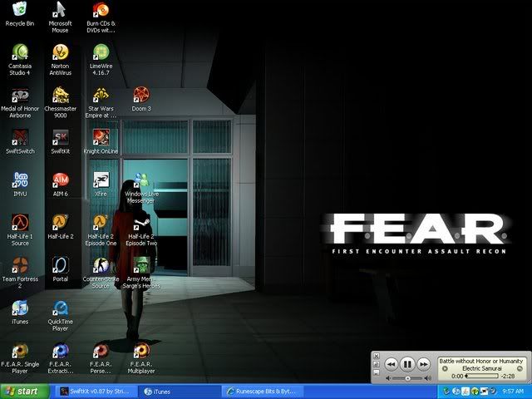Viewport: 532px width, 399px height.
Task: Select the Team Fortress 2 icon
Action: pos(20,273)
